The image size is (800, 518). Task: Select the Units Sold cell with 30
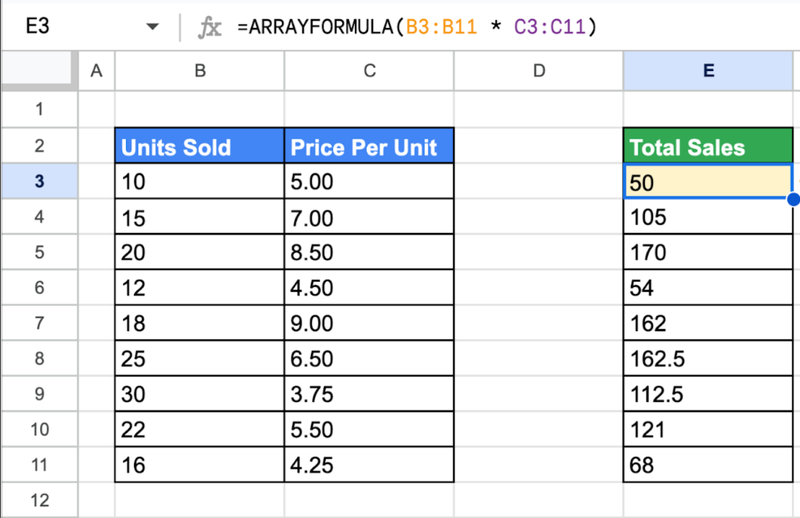[199, 394]
